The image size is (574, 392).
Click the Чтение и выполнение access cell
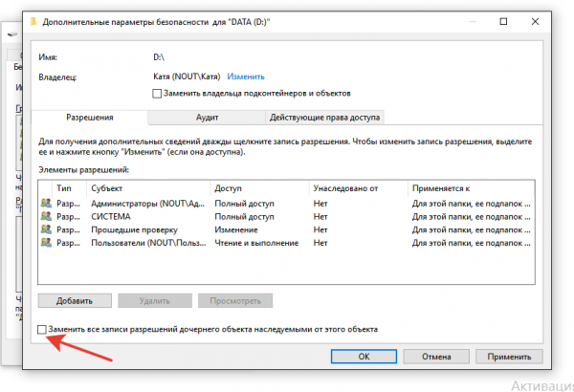pyautogui.click(x=256, y=243)
